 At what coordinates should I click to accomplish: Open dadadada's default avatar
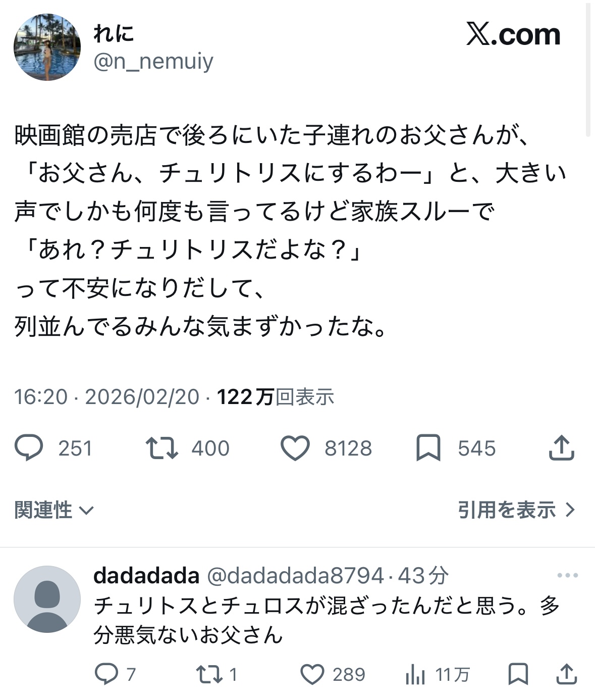pos(47,599)
